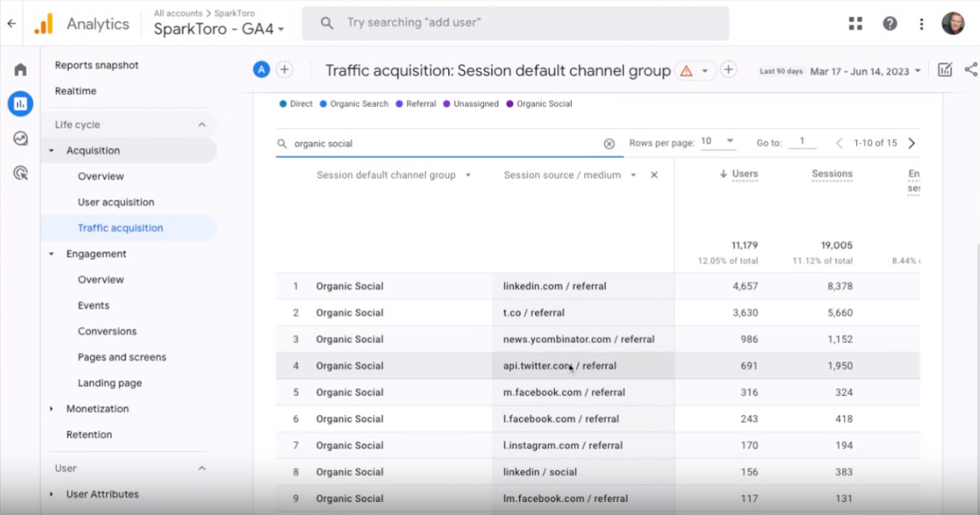Open the date range dropdown
Image resolution: width=980 pixels, height=515 pixels.
click(x=865, y=71)
